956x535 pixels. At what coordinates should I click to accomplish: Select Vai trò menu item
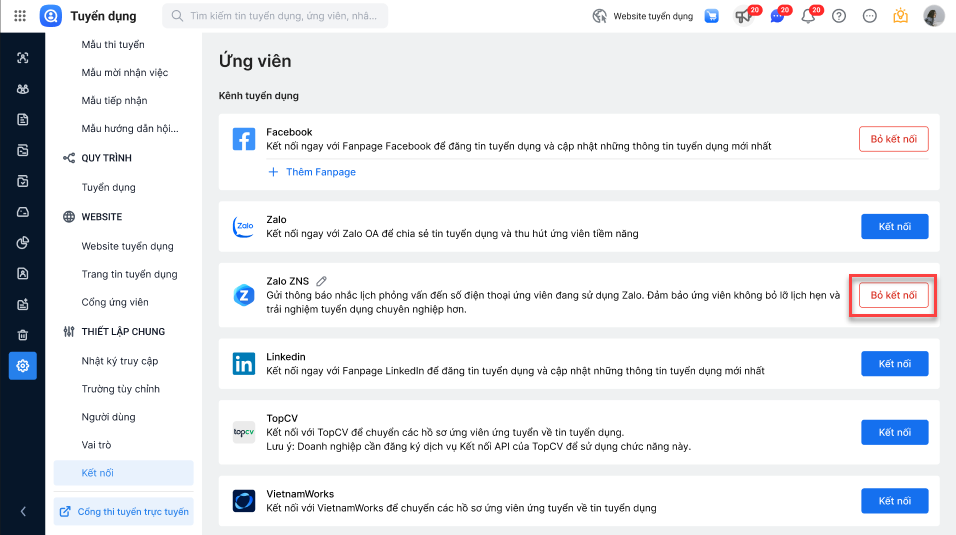[x=96, y=445]
